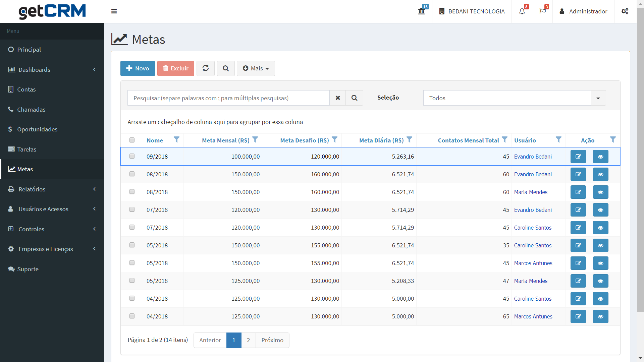Edit the 07/2018 Caroline Santos goal
This screenshot has height=362, width=644.
pyautogui.click(x=578, y=228)
